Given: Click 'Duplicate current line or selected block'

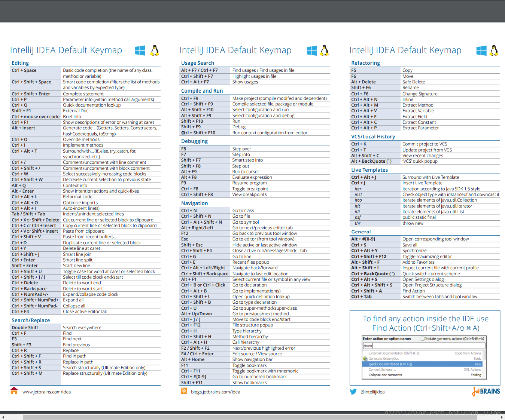Looking at the screenshot, I should (102, 243).
